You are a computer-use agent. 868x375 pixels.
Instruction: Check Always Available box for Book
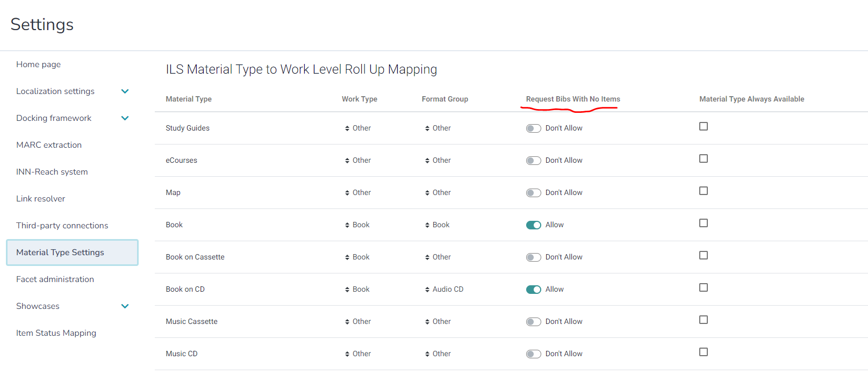pyautogui.click(x=704, y=223)
